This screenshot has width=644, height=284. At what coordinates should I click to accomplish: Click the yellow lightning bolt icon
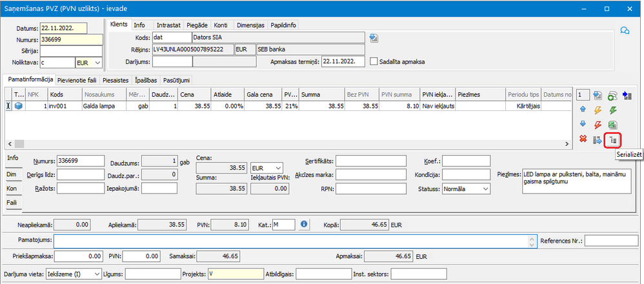[597, 110]
